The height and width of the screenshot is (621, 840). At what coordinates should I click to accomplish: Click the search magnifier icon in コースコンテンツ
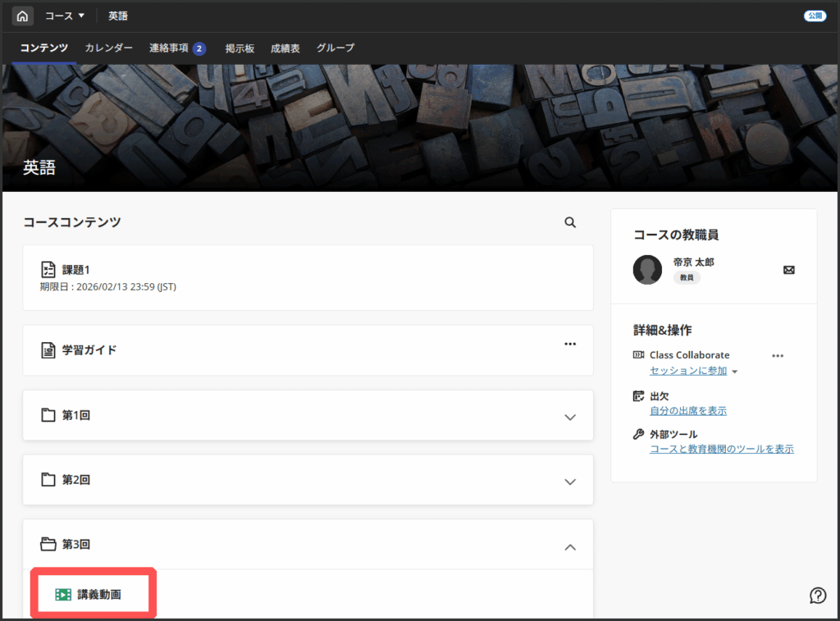570,222
